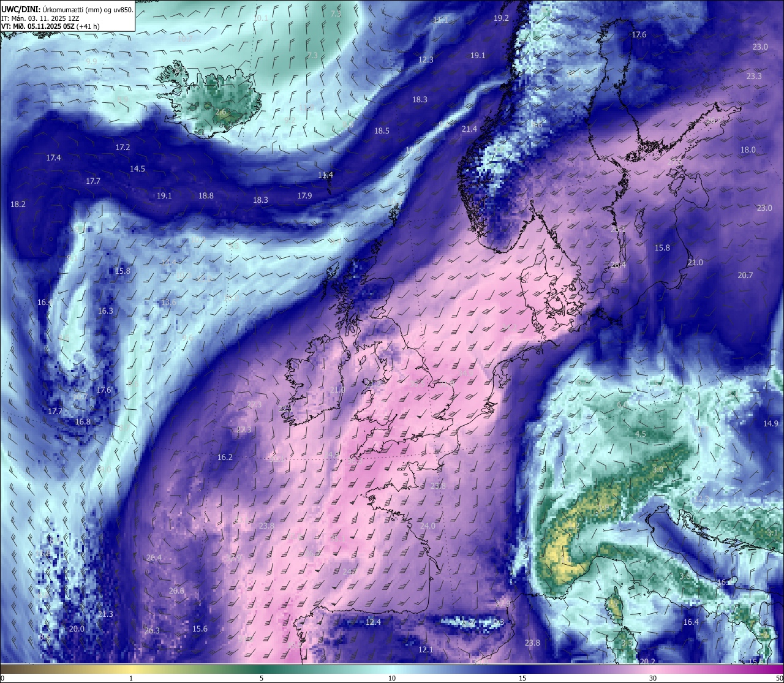Click the '10' tick on the color scale

point(392,678)
